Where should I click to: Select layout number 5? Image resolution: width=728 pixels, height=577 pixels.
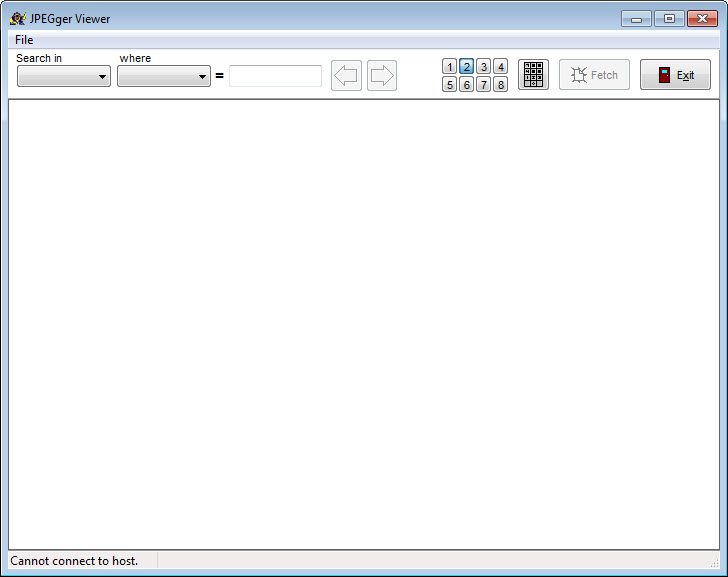(449, 84)
